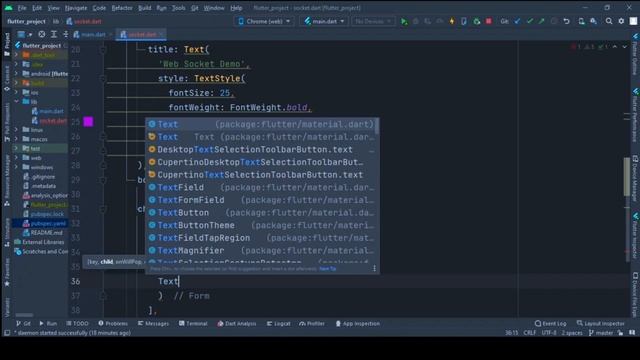
Task: Open pubspec.yaml in project tree
Action: pyautogui.click(x=44, y=223)
